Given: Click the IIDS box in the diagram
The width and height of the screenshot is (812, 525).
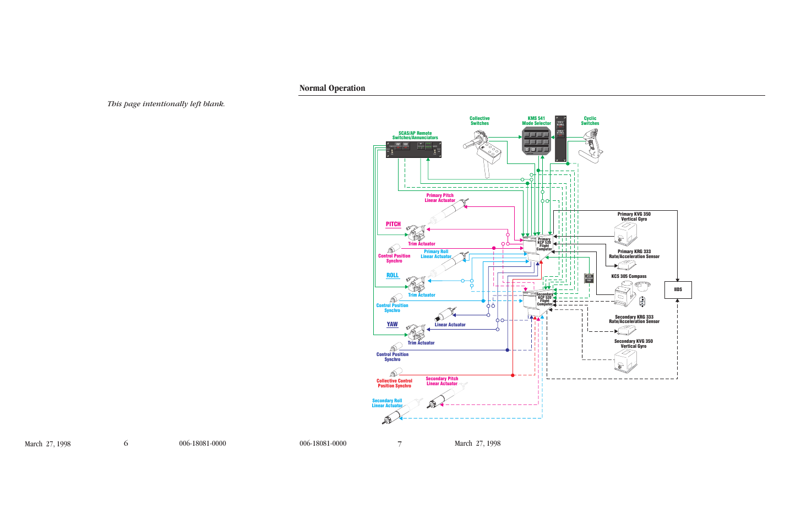Looking at the screenshot, I should click(678, 289).
